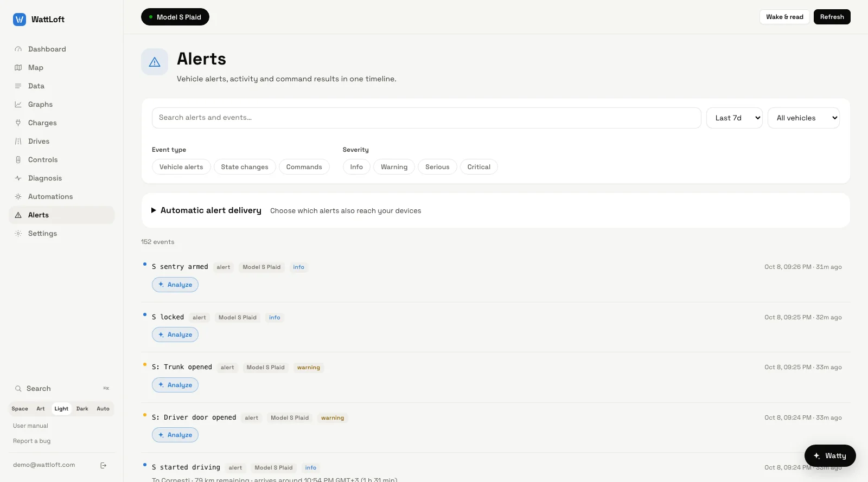The width and height of the screenshot is (868, 482).
Task: Open the User manual link
Action: (30, 426)
